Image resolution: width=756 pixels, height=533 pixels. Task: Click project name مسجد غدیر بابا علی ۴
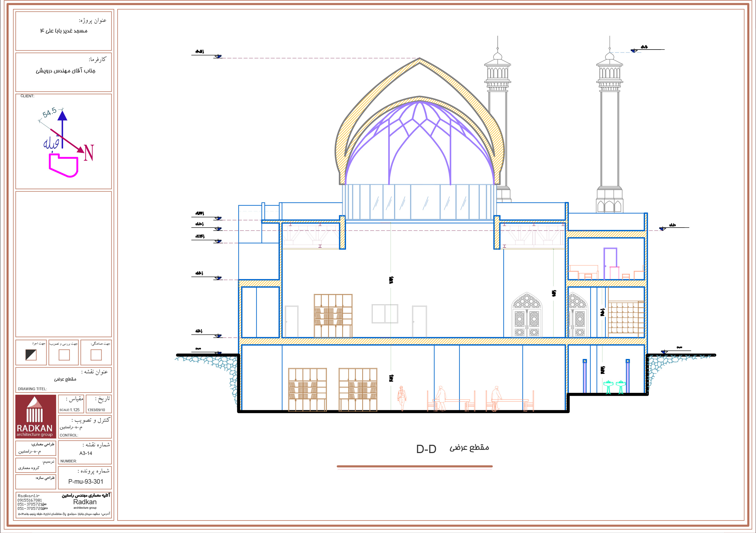click(x=64, y=31)
